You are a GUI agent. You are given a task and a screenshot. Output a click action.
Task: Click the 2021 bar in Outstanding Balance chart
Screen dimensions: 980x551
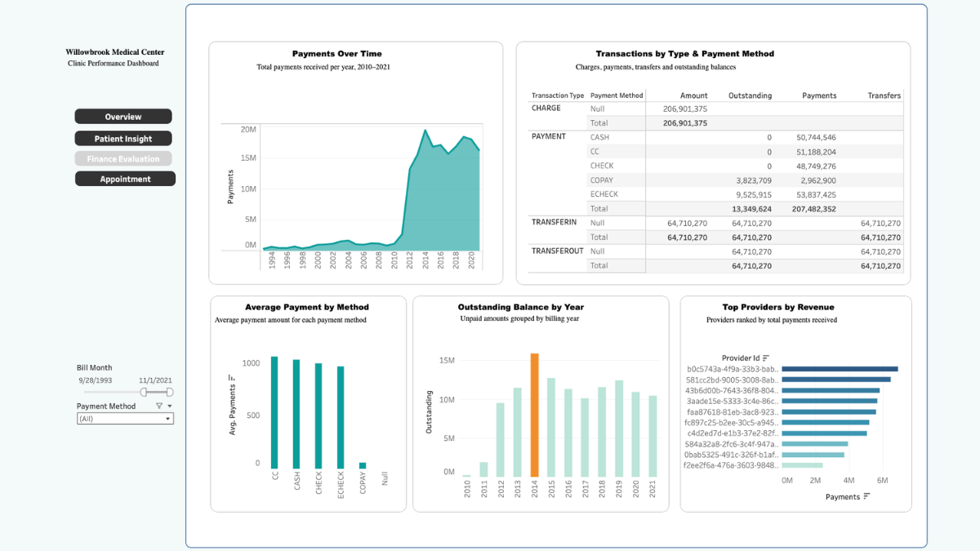click(653, 437)
